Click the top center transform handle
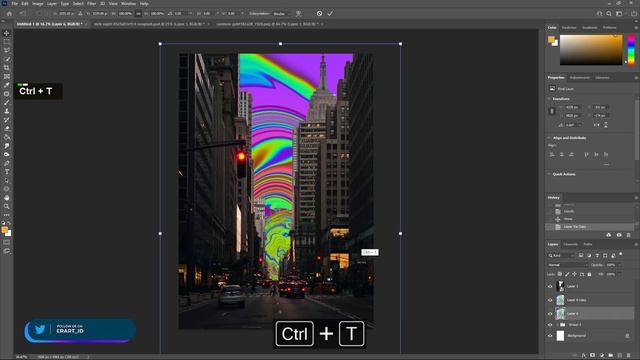Viewport: 640px width, 360px height. 280,44
